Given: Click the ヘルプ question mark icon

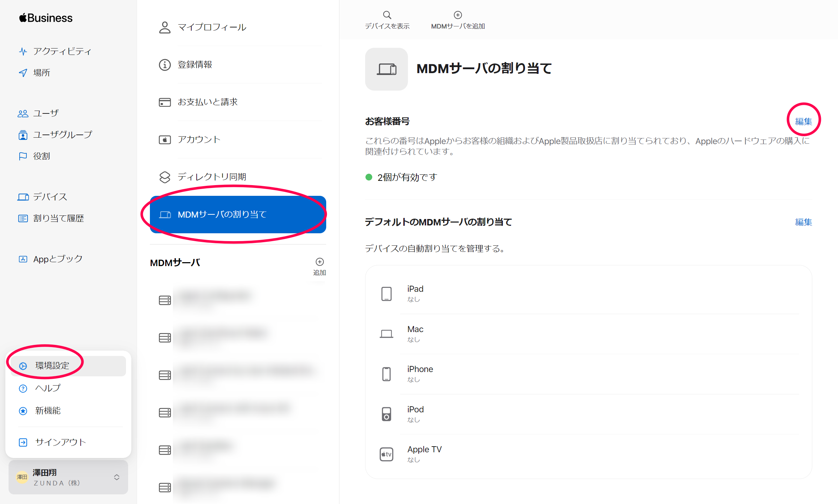Looking at the screenshot, I should click(23, 388).
